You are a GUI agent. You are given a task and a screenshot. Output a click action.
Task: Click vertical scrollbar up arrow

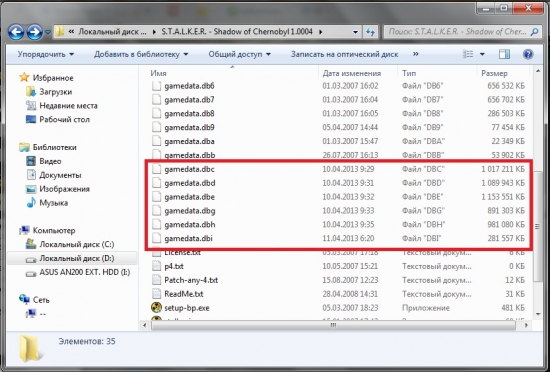[538, 71]
